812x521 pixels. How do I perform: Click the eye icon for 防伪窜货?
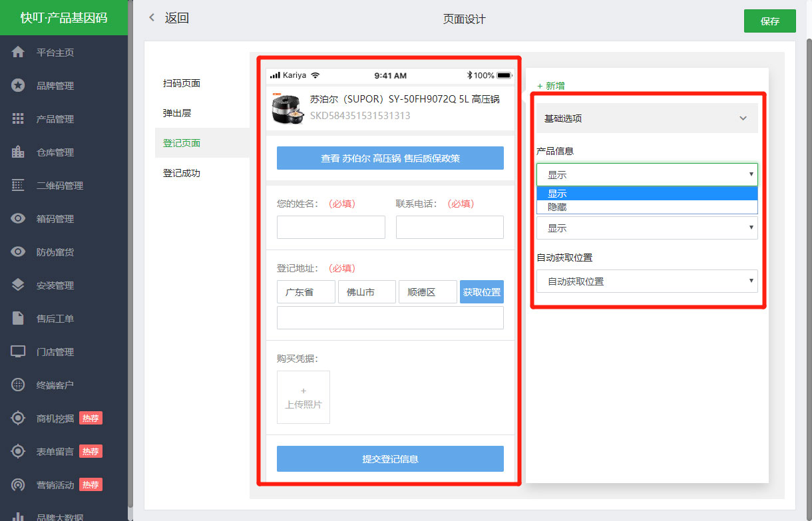tap(19, 252)
